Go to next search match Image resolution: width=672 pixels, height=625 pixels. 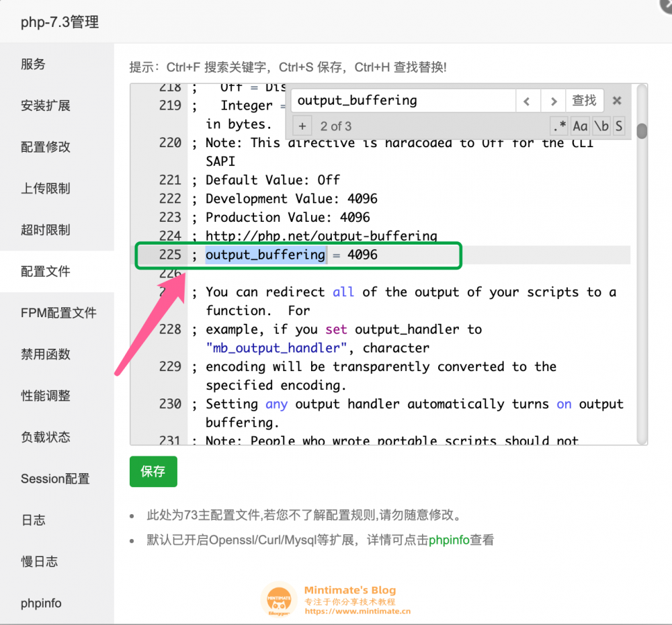pos(553,101)
